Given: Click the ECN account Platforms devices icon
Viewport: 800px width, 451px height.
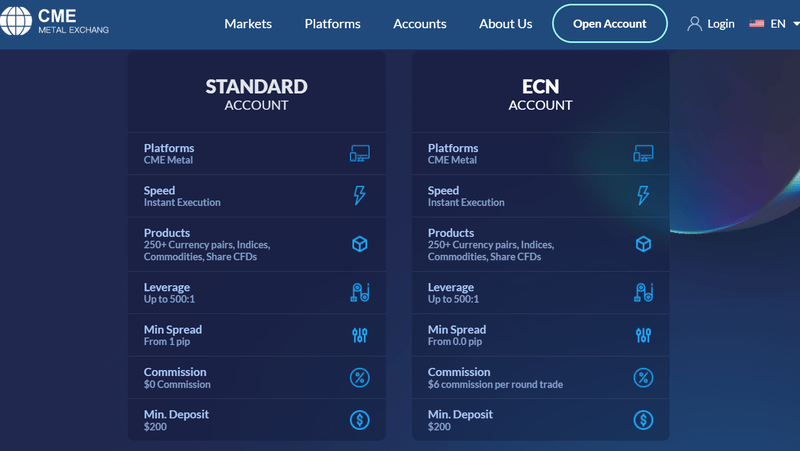Looking at the screenshot, I should click(643, 153).
